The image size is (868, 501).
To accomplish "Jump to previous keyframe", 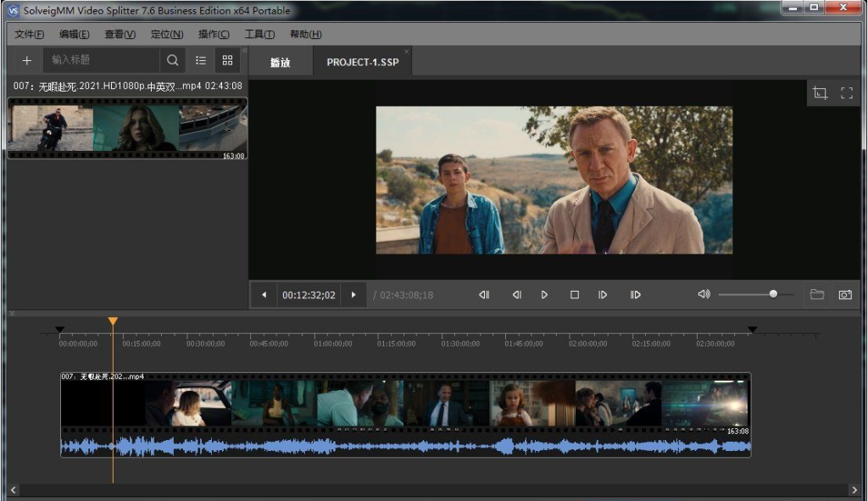I will (x=484, y=295).
